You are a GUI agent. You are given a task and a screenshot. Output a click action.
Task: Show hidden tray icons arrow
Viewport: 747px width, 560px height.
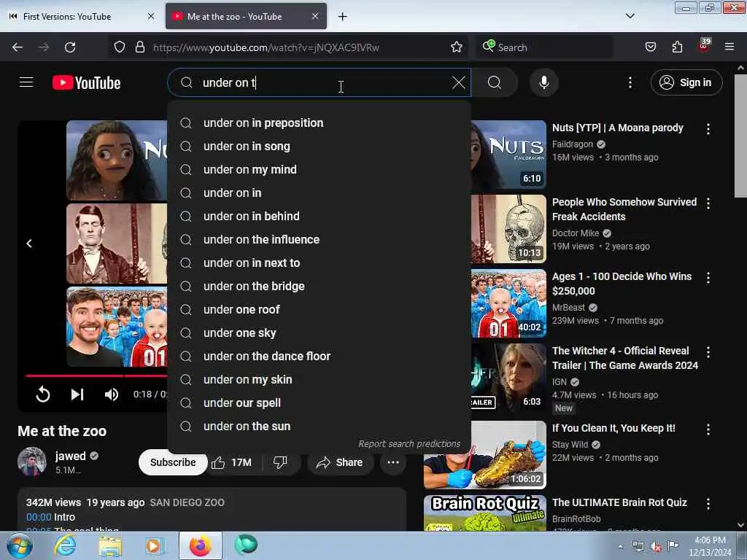pyautogui.click(x=620, y=546)
